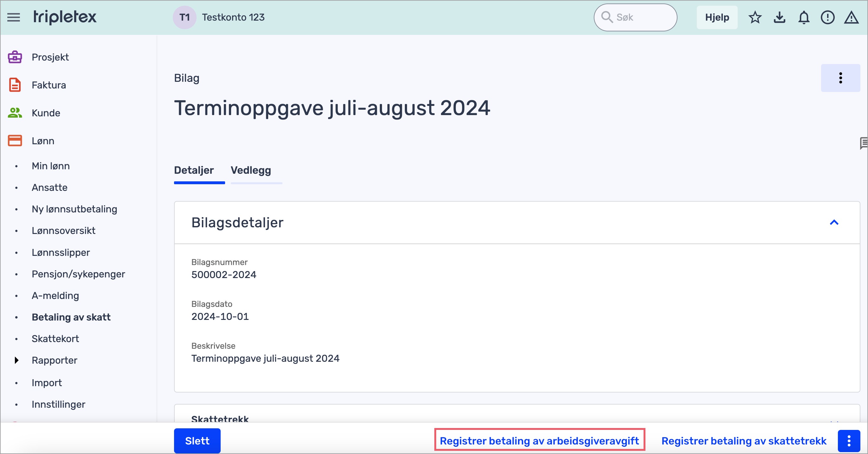Click the Søk search field
Image resolution: width=868 pixels, height=454 pixels.
click(635, 17)
